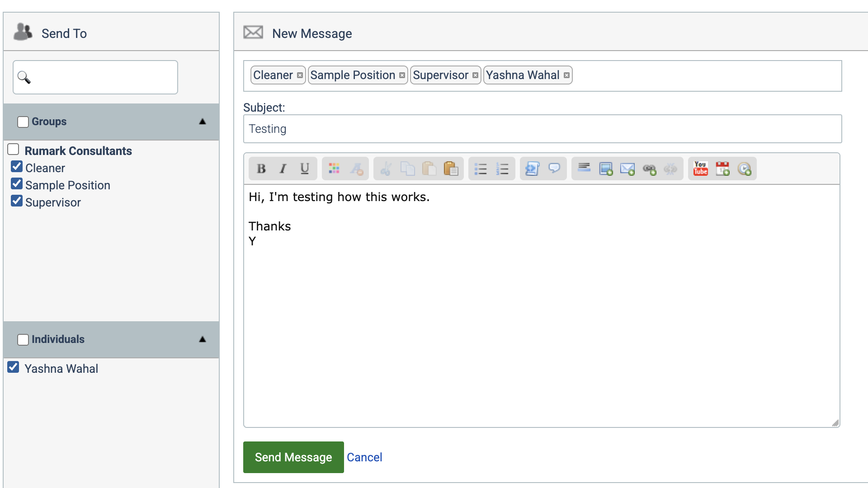Toggle underline formatting in the editor

pos(305,169)
